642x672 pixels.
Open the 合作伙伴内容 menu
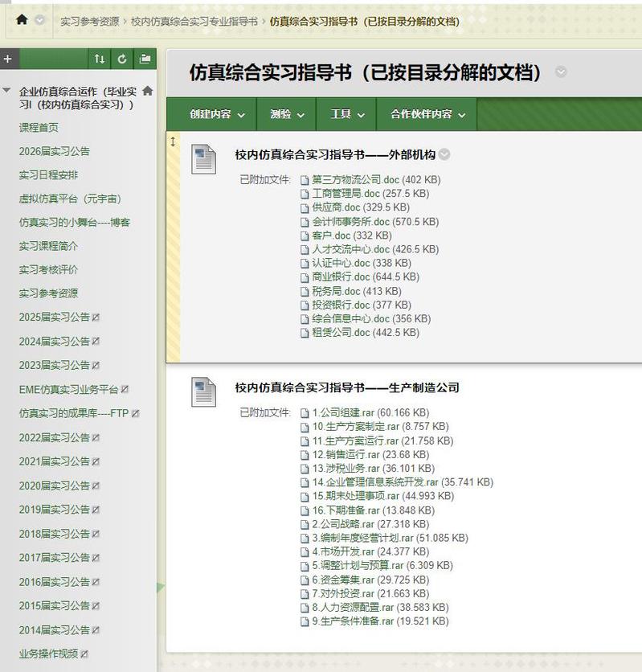click(427, 114)
